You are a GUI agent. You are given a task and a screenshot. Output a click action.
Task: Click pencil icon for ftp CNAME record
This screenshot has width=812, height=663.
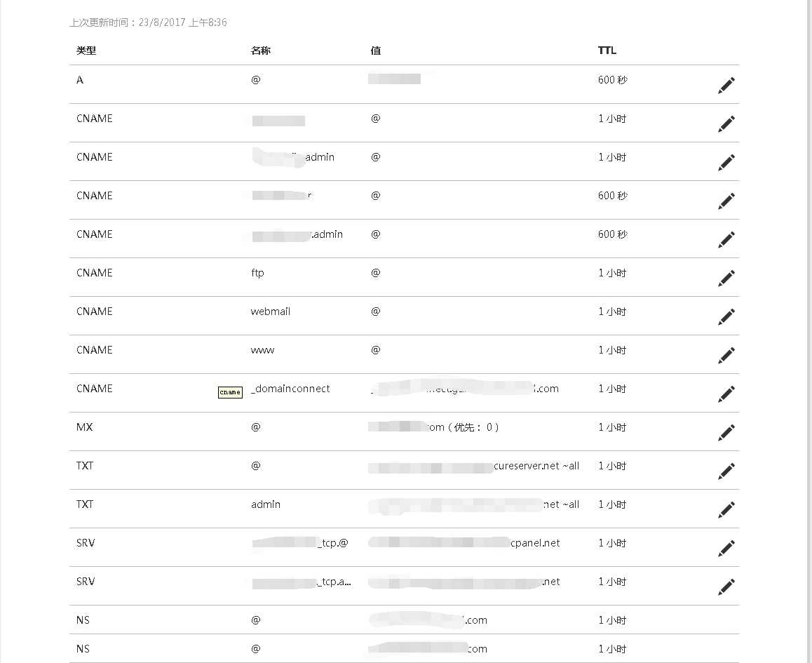pos(726,278)
